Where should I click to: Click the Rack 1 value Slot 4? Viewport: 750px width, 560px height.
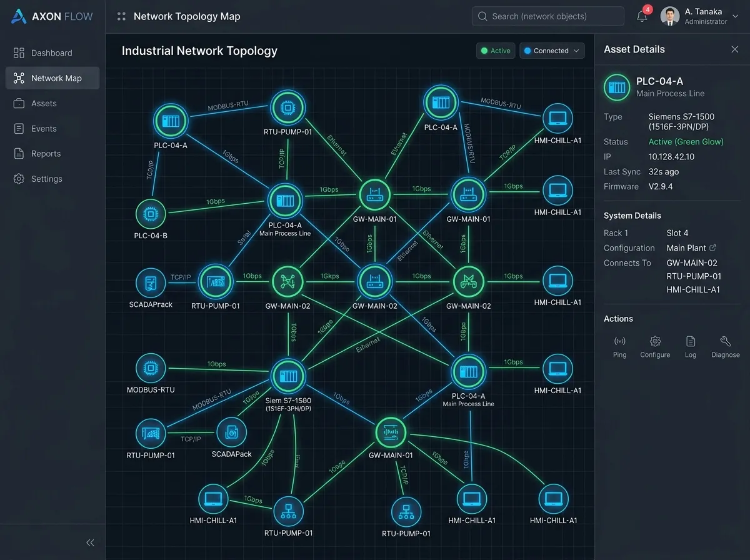[x=677, y=233]
